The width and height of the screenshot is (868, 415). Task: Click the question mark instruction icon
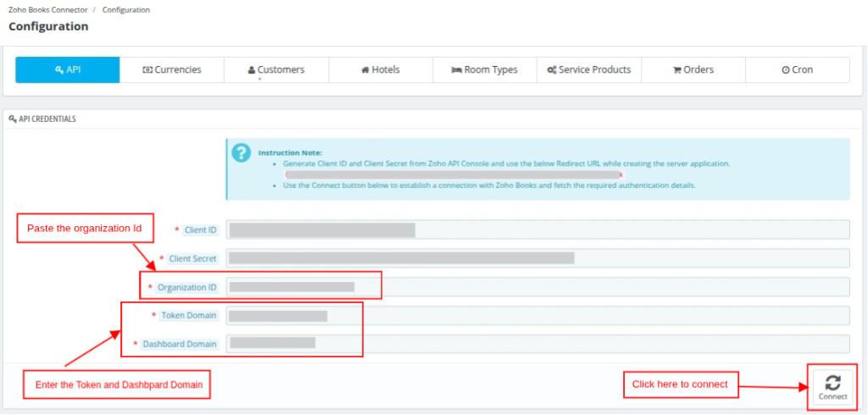(x=242, y=152)
